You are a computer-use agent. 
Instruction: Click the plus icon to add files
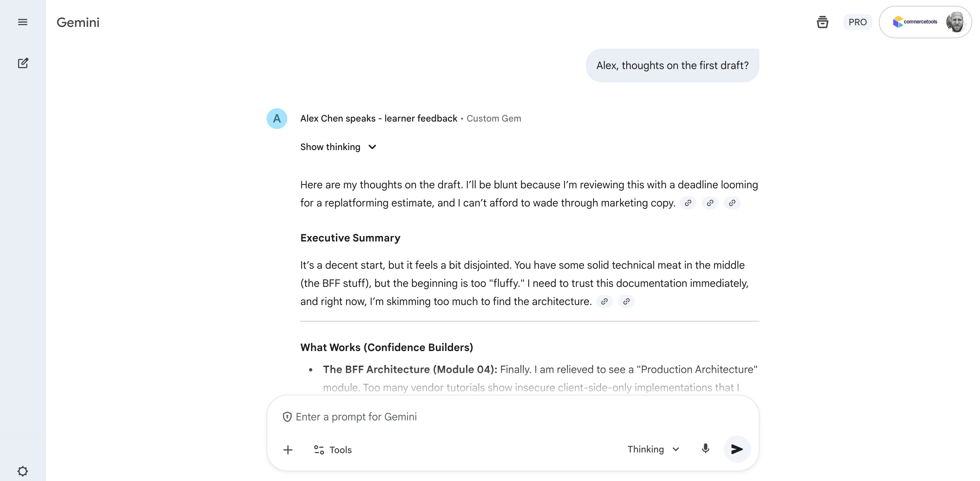click(x=288, y=450)
